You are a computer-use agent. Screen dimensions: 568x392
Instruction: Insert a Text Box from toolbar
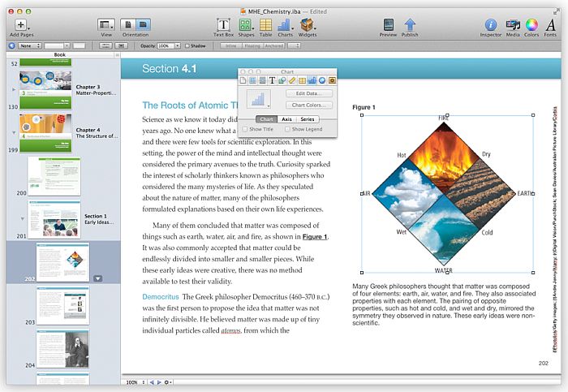(x=224, y=25)
